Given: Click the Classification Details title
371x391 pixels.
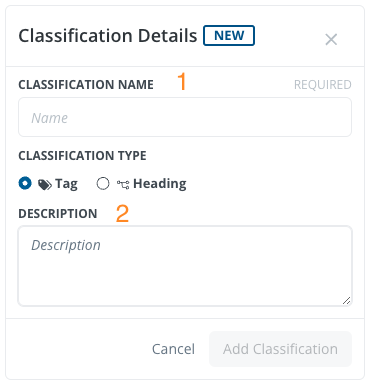Looking at the screenshot, I should coord(108,36).
